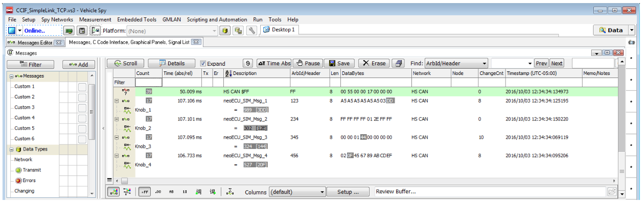Click the Prev button
The image size is (644, 202).
541,63
